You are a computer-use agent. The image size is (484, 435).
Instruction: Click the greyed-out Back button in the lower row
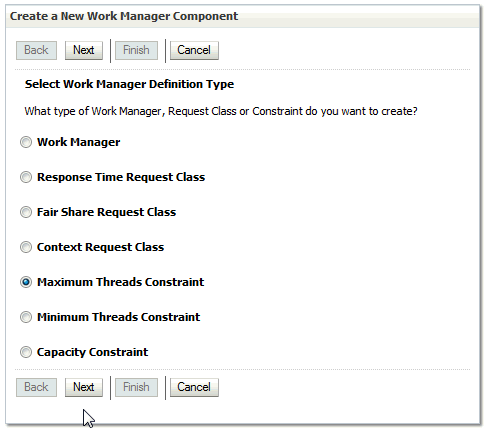point(36,387)
